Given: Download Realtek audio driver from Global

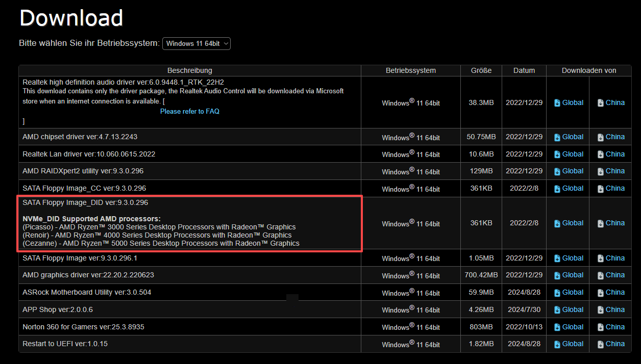Looking at the screenshot, I should (569, 102).
